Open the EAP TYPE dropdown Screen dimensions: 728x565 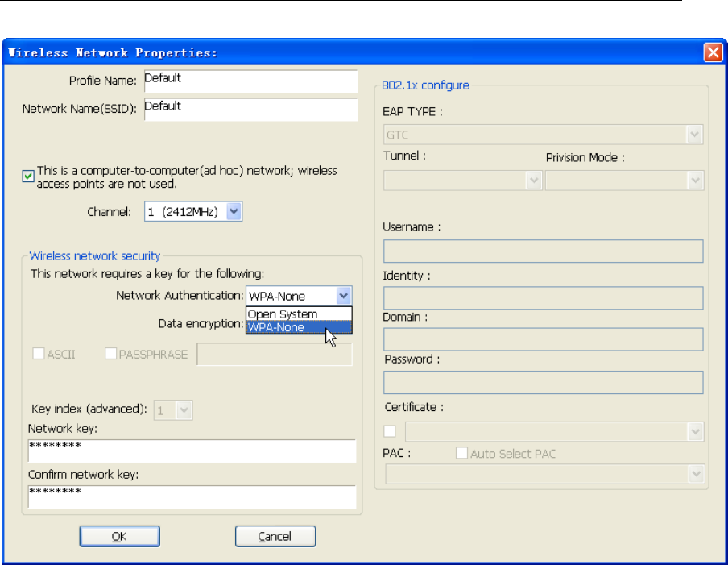tap(694, 135)
